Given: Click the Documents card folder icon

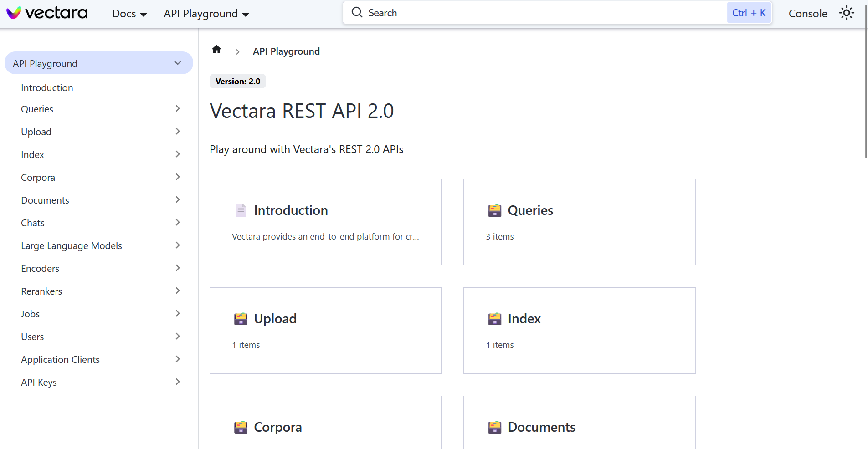Looking at the screenshot, I should tap(494, 427).
